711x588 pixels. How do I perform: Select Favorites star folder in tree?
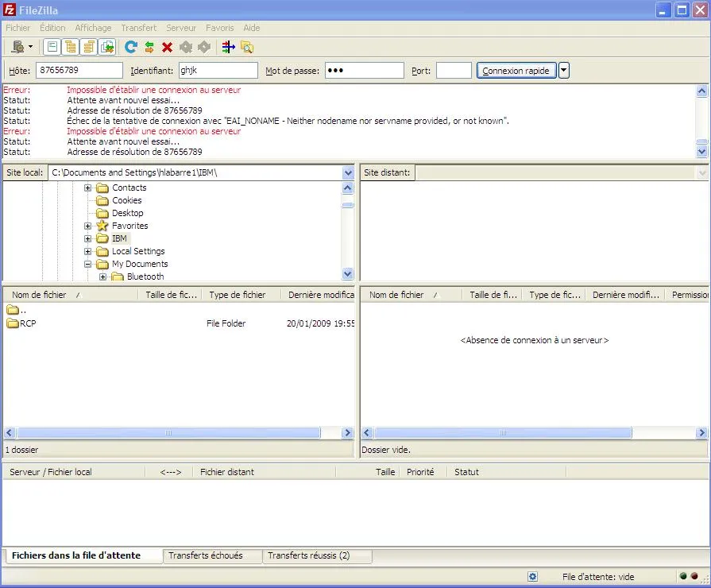129,226
